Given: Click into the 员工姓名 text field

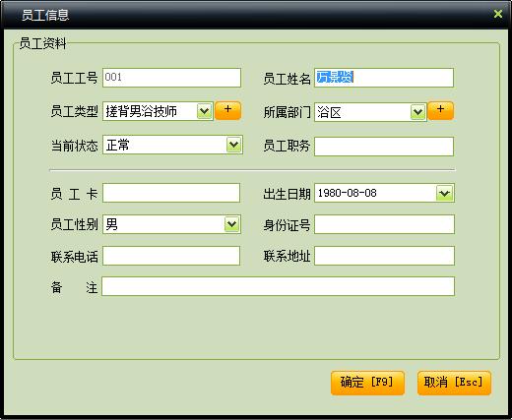Looking at the screenshot, I should pyautogui.click(x=384, y=78).
